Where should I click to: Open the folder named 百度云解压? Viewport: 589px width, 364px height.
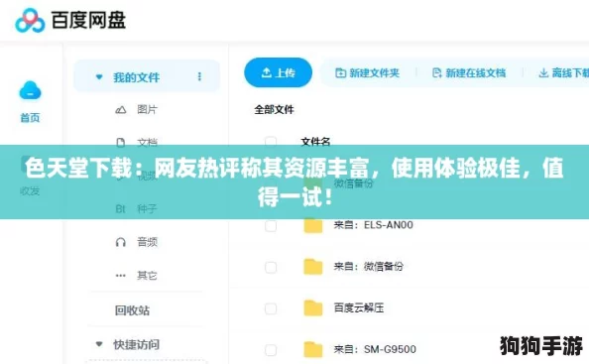(x=359, y=308)
